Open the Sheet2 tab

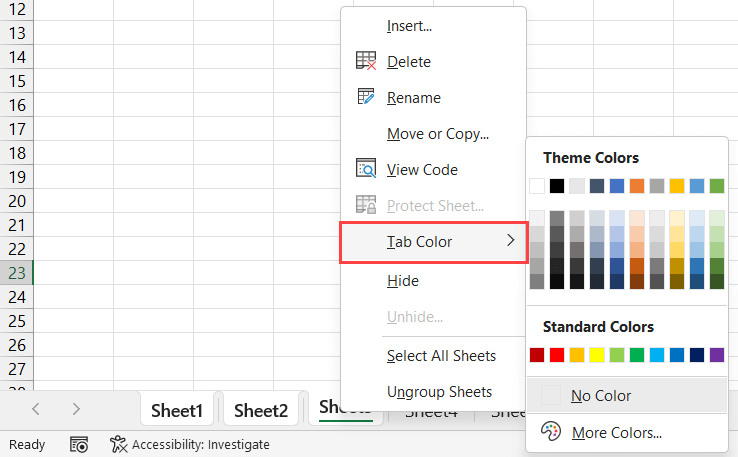261,410
